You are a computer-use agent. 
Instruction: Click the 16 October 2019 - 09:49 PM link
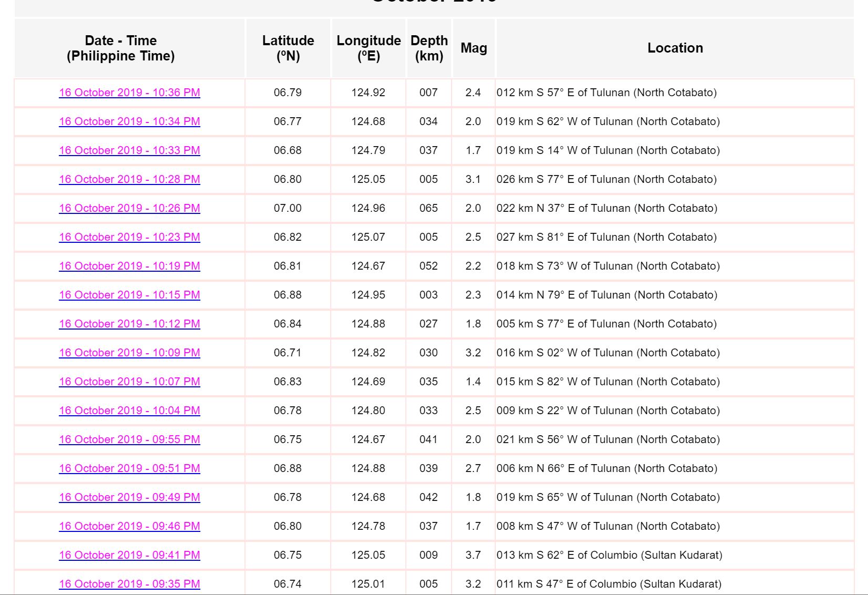129,497
